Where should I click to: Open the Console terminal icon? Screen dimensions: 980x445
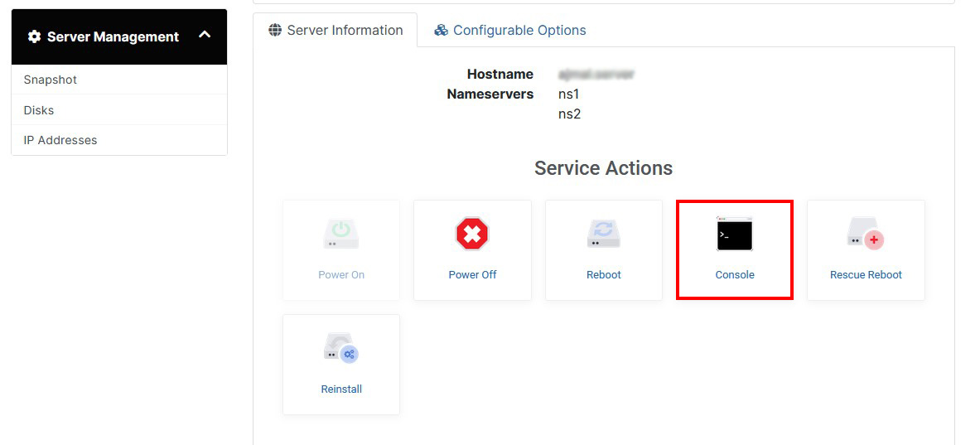pyautogui.click(x=735, y=234)
